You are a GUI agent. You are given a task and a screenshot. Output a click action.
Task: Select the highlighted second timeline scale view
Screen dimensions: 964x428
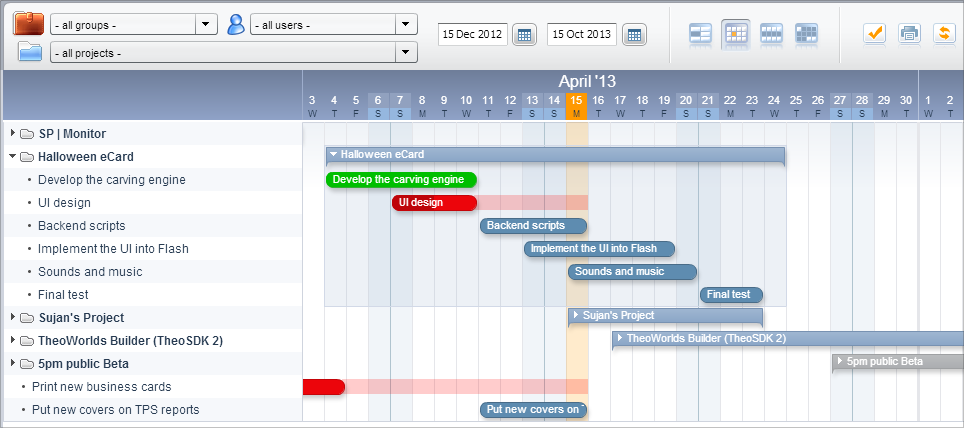735,33
